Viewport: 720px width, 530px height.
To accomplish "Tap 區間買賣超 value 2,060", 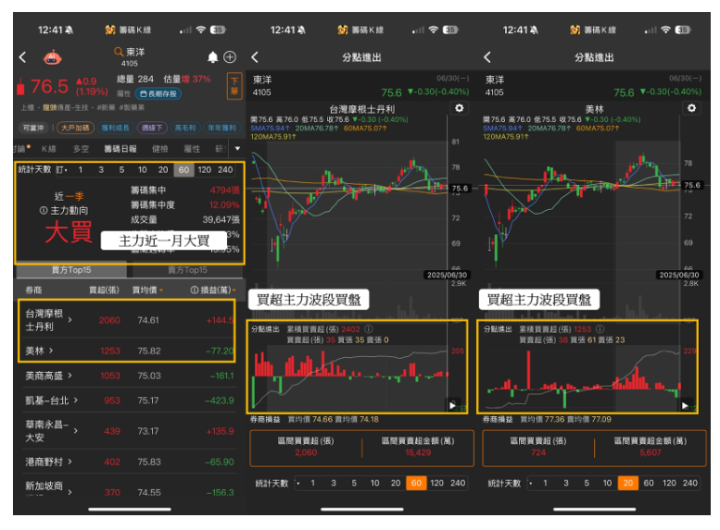I will coord(306,452).
